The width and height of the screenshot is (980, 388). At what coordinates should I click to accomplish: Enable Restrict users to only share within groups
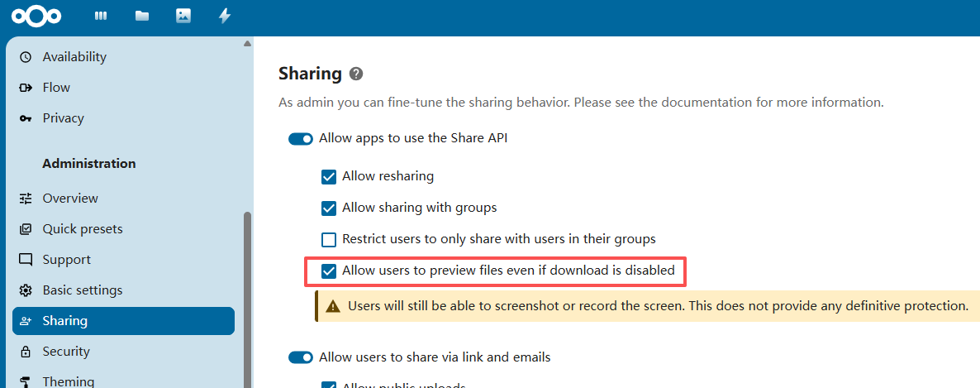point(329,239)
